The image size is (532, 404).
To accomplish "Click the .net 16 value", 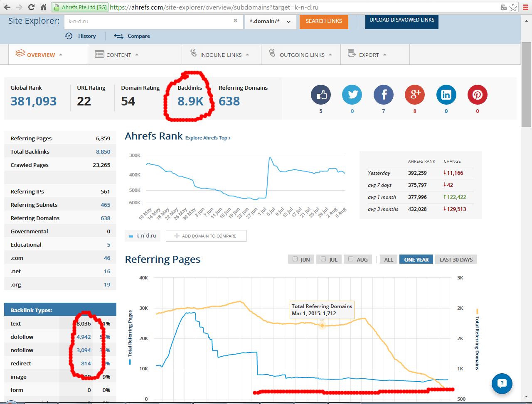I will 107,271.
